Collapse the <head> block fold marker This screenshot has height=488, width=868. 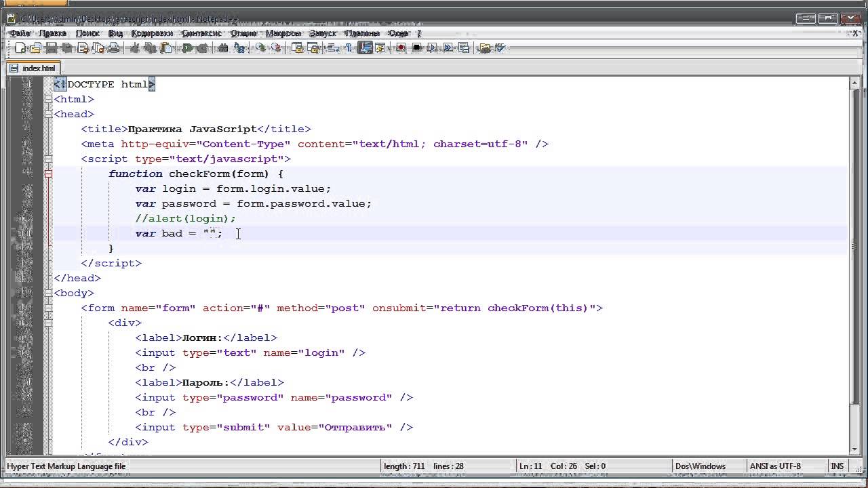coord(48,114)
